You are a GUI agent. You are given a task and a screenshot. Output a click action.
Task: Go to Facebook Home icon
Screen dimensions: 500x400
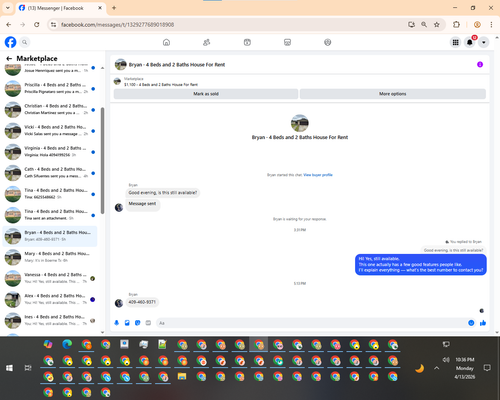pyautogui.click(x=166, y=42)
